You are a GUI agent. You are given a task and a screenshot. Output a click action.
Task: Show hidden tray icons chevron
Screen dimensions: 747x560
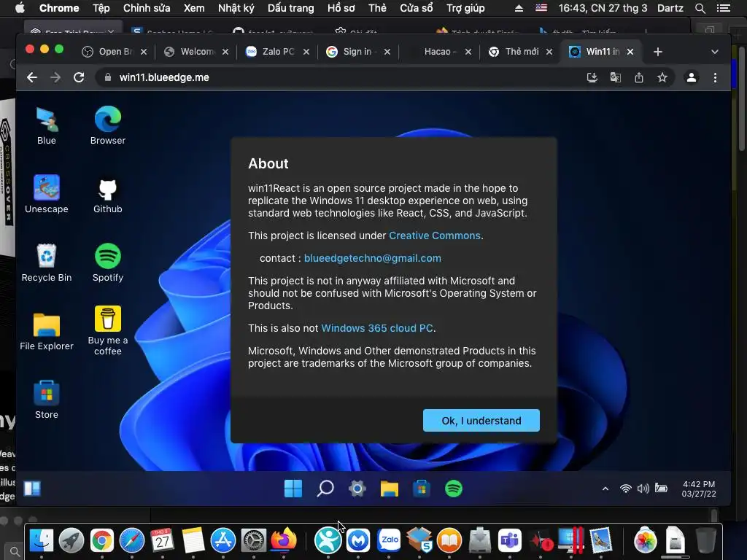click(x=605, y=489)
